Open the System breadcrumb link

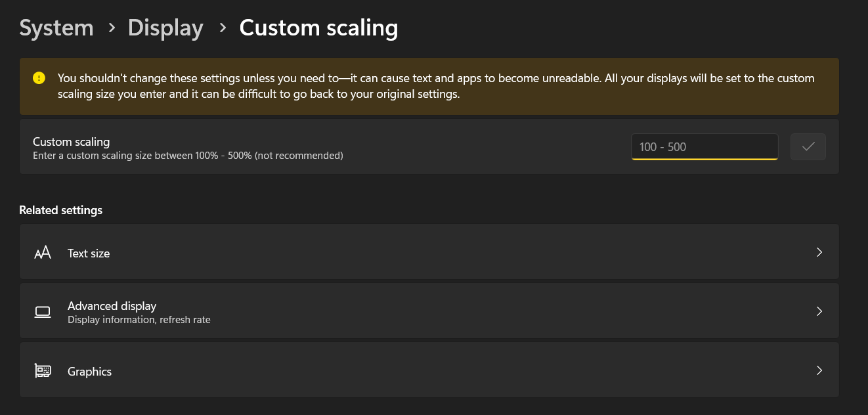56,28
